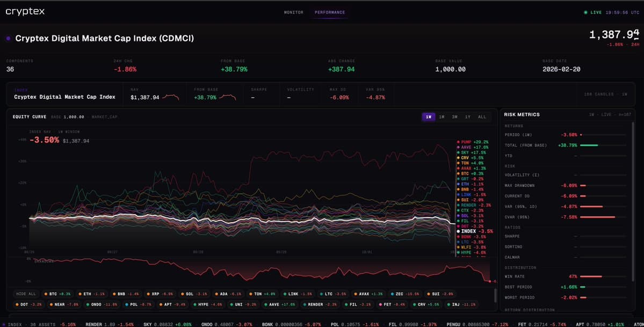Toggle the NEAR asset chip
The width and height of the screenshot is (644, 327).
(x=64, y=305)
